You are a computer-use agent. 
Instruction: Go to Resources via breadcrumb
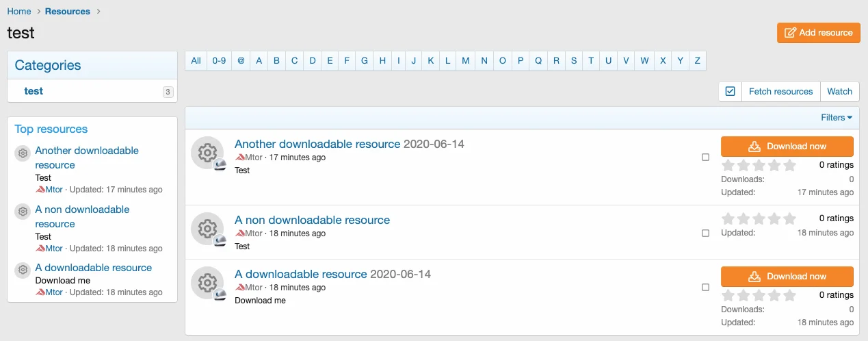[68, 12]
